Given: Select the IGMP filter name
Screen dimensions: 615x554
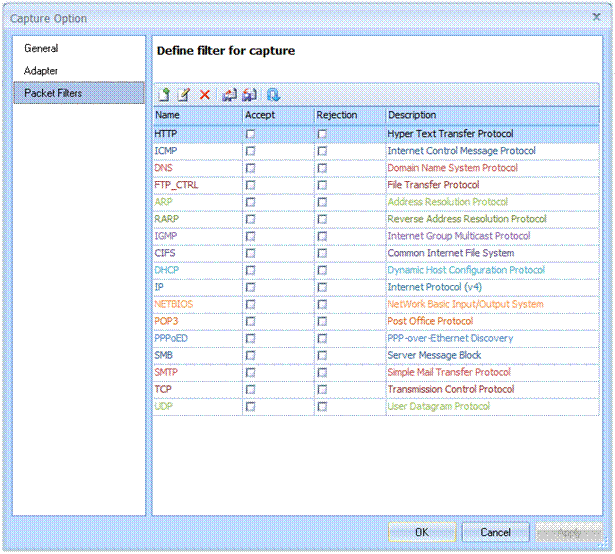Looking at the screenshot, I should tap(166, 236).
